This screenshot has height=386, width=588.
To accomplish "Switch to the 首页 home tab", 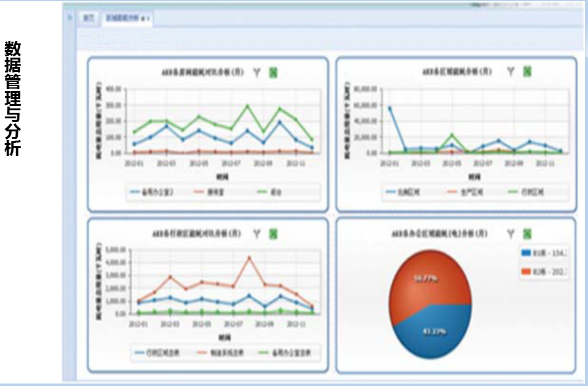I will [x=88, y=19].
